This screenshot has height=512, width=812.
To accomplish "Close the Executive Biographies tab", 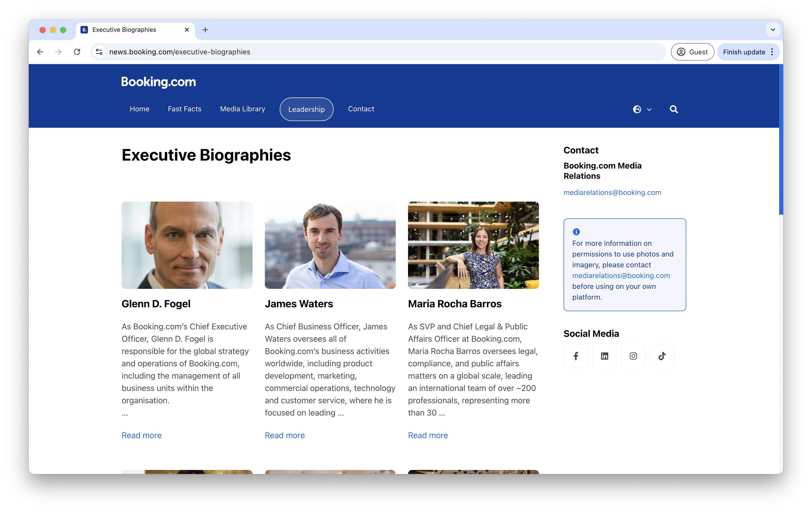I will tap(187, 30).
